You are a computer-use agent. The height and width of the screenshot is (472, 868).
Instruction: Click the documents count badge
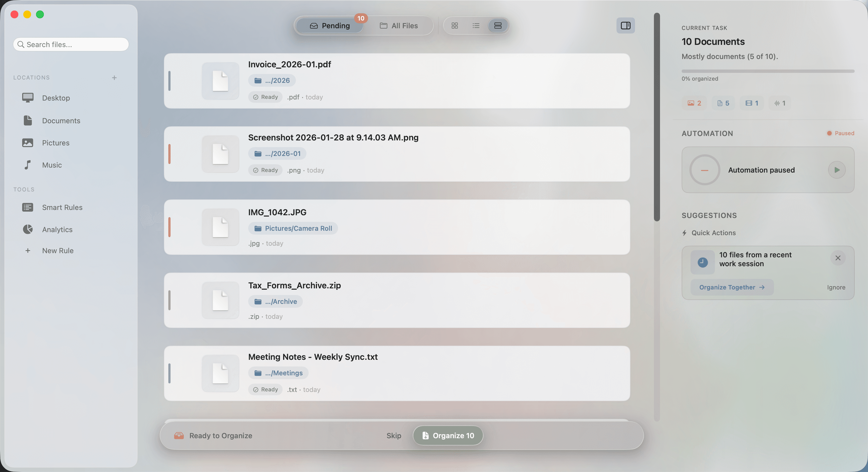tap(722, 103)
